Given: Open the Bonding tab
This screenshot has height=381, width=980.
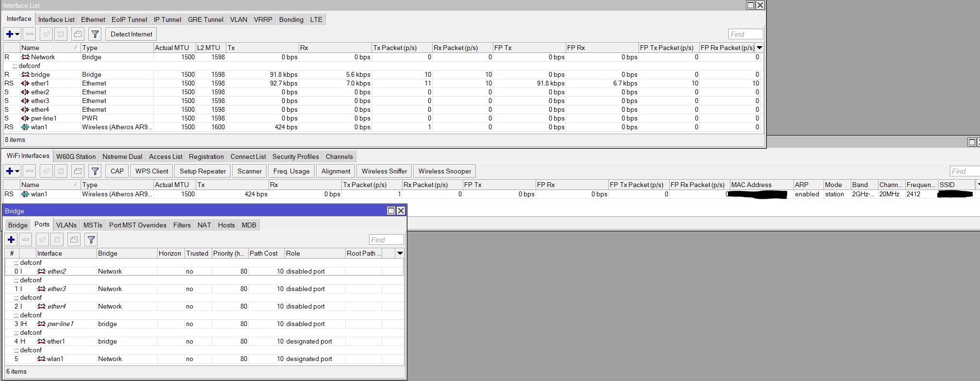Looking at the screenshot, I should coord(291,19).
